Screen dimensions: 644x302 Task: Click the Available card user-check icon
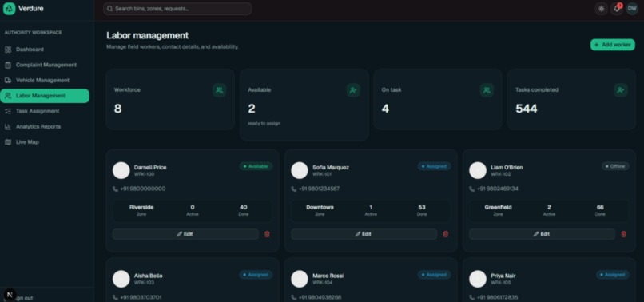click(353, 90)
